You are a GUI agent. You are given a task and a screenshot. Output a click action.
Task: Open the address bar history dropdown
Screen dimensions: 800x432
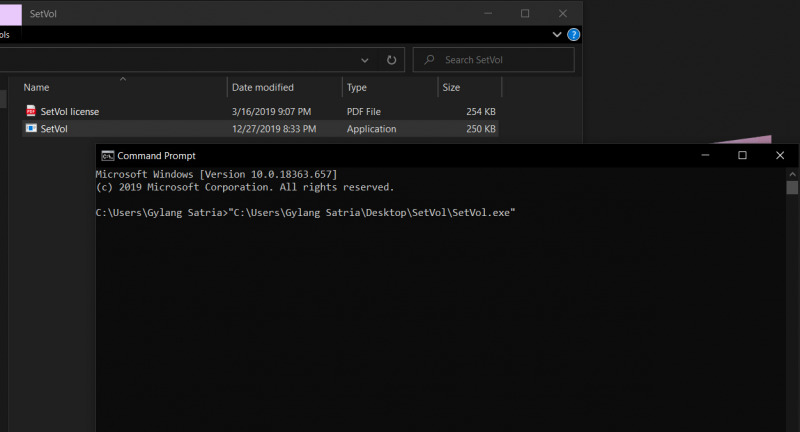[x=365, y=60]
